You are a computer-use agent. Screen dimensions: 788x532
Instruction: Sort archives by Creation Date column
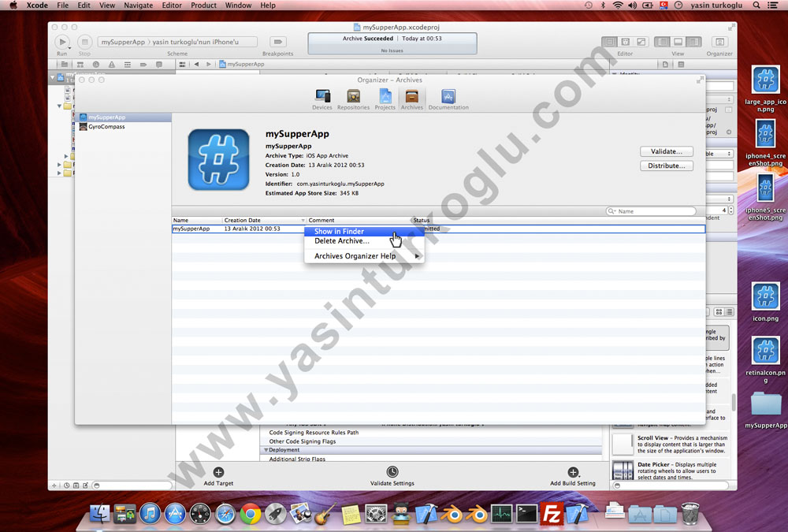(264, 220)
